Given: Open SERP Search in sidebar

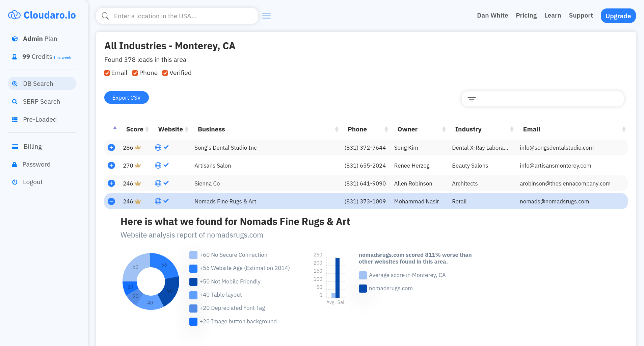Looking at the screenshot, I should coord(42,102).
